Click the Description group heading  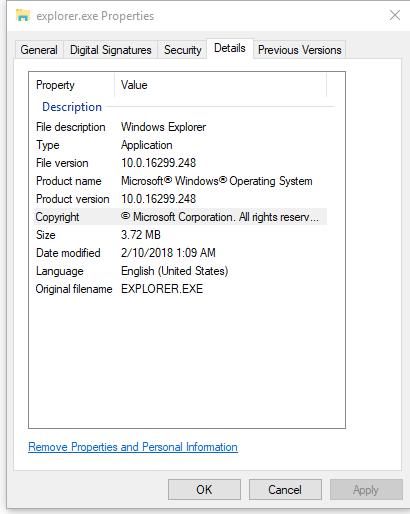72,107
